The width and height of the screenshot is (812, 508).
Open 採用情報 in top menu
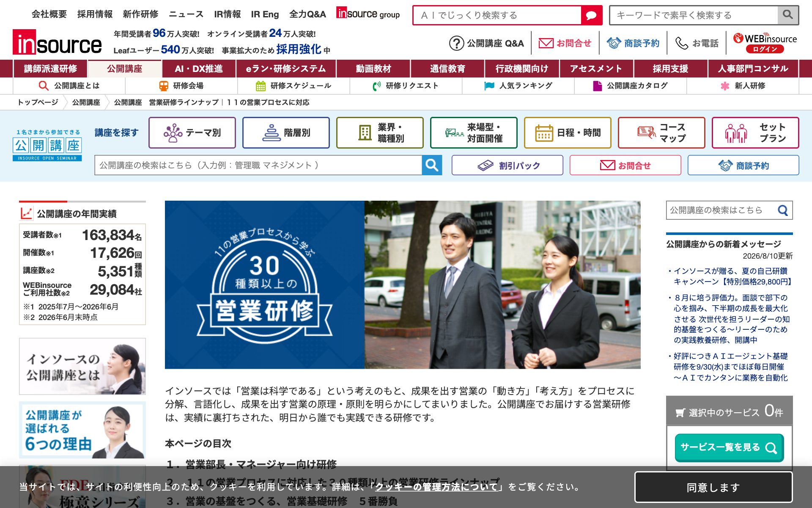pos(95,14)
